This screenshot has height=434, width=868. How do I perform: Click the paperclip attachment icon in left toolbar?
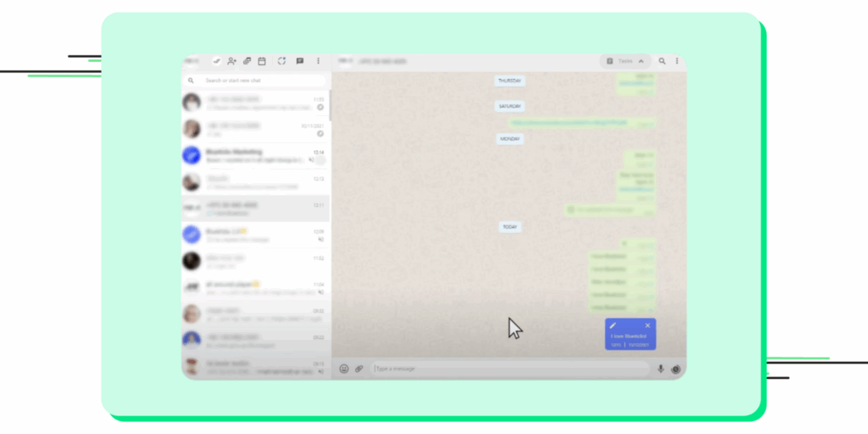tap(247, 61)
